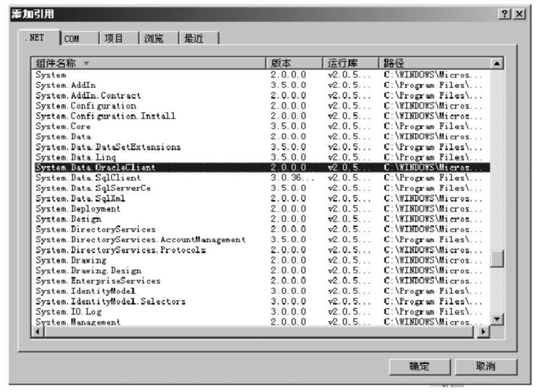Select System.IO.Log component
The height and width of the screenshot is (392, 542).
tap(262, 312)
